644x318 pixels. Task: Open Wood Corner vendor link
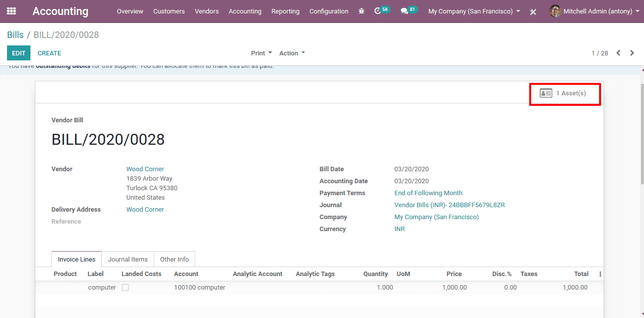coord(145,169)
